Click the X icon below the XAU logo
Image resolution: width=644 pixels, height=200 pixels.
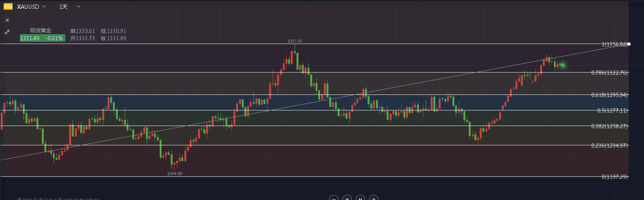click(7, 20)
